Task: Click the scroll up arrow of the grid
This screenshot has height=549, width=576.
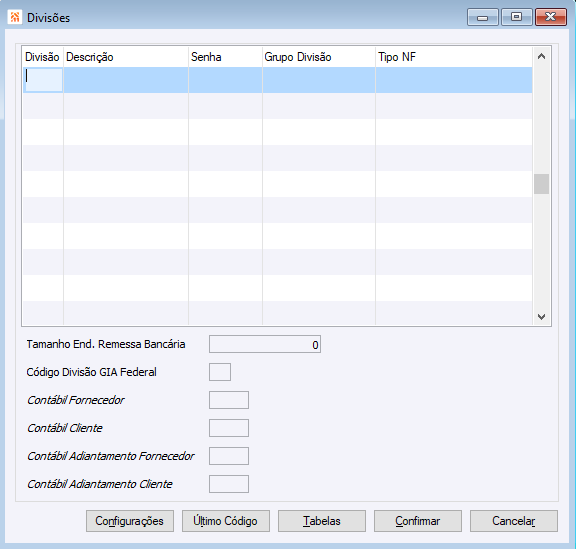Action: (541, 57)
